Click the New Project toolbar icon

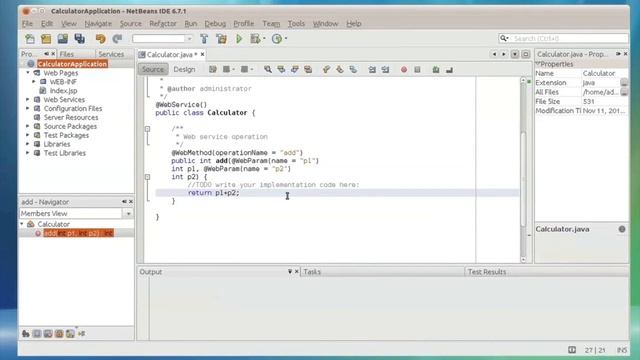[x=46, y=39]
